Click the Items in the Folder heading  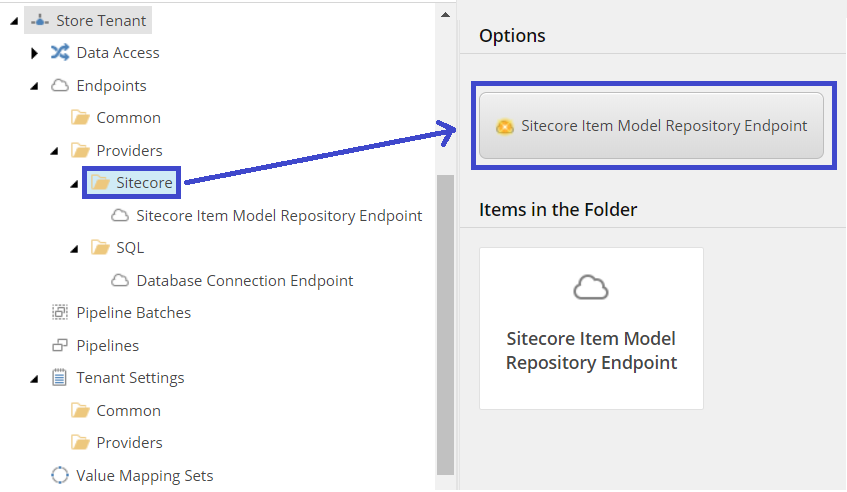point(558,210)
